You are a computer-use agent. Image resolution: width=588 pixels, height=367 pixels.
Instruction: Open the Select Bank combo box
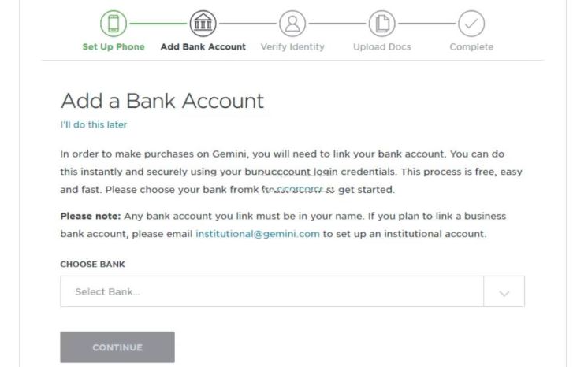[x=292, y=291]
